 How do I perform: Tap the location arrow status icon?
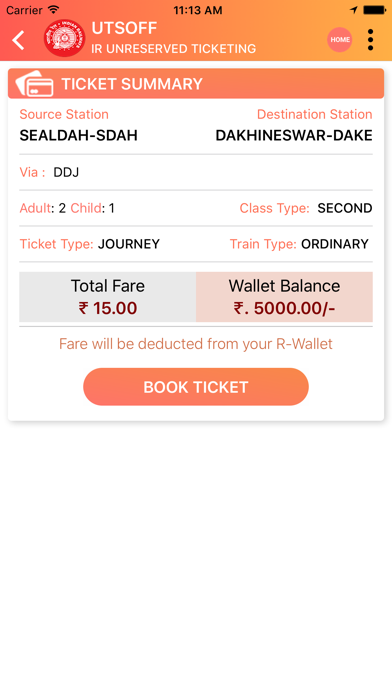pyautogui.click(x=353, y=9)
